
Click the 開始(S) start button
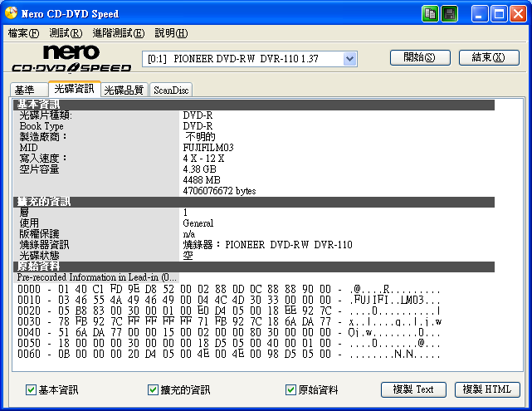(x=420, y=57)
